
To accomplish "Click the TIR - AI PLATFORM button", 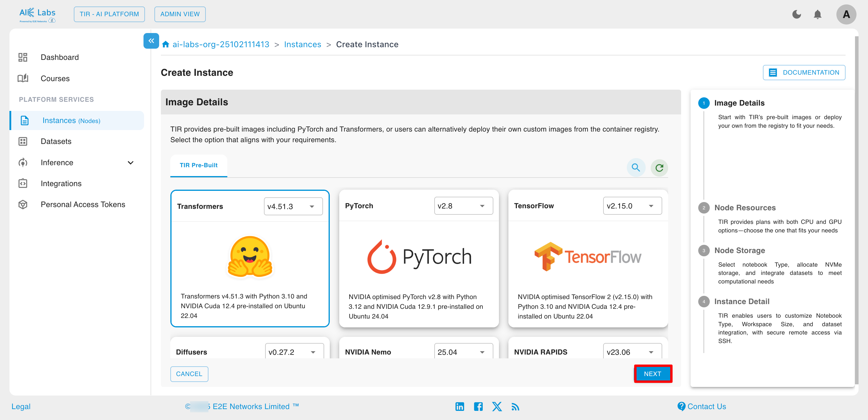I will point(109,14).
